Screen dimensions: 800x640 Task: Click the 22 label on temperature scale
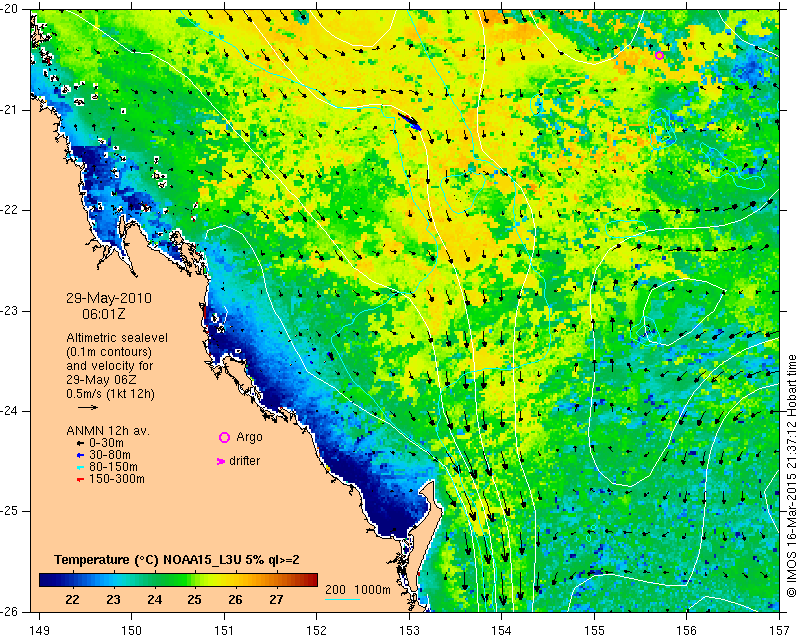[x=72, y=599]
